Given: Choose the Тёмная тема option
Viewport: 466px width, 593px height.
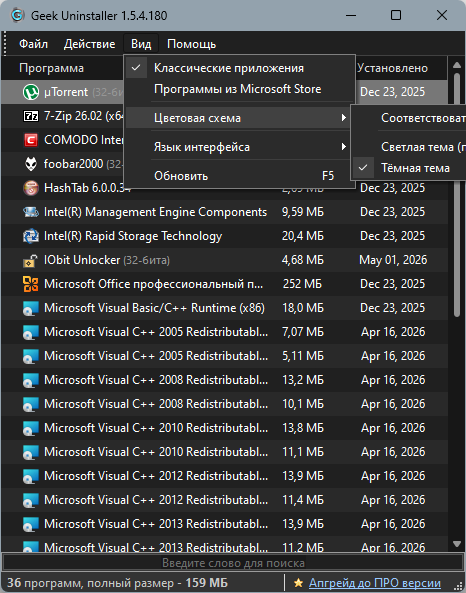Looking at the screenshot, I should tap(410, 168).
